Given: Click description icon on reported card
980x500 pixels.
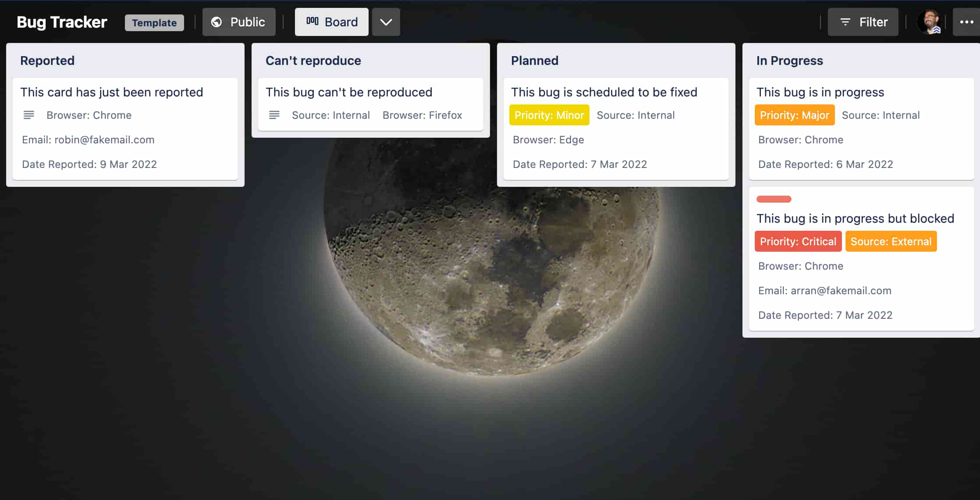Looking at the screenshot, I should 29,115.
